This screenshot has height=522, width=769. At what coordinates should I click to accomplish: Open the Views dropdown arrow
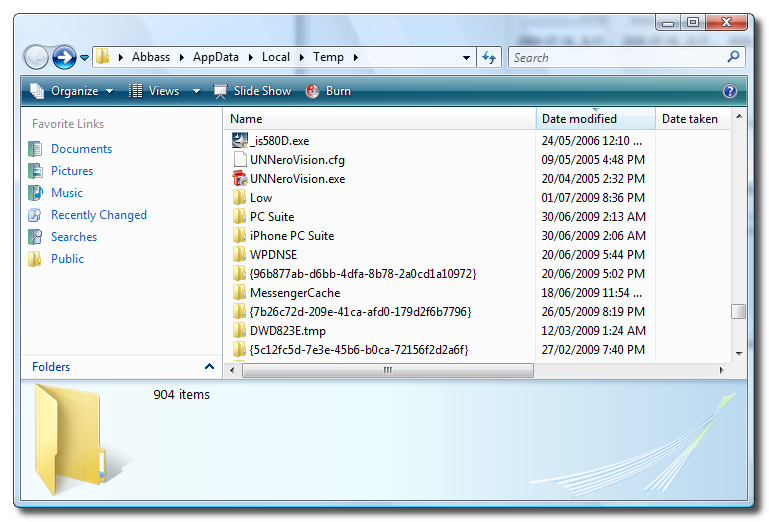click(x=196, y=91)
